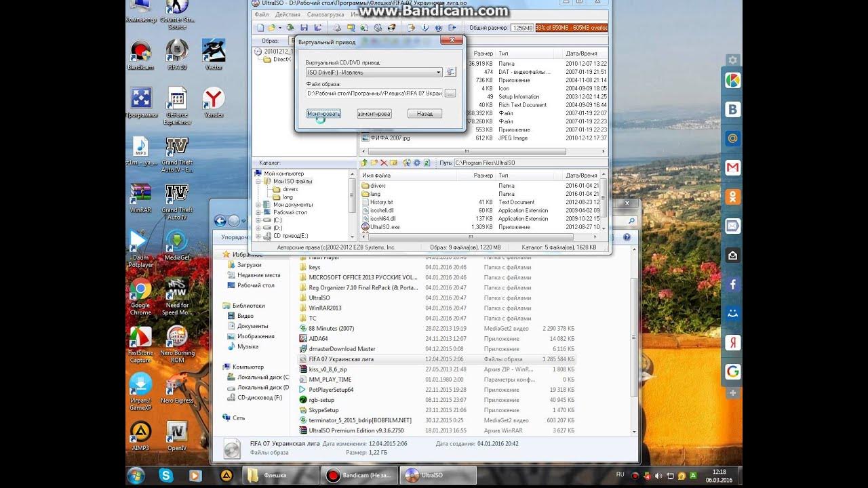This screenshot has height=488, width=868.
Task: Open the Действия menu in UltraISO
Action: click(x=288, y=14)
